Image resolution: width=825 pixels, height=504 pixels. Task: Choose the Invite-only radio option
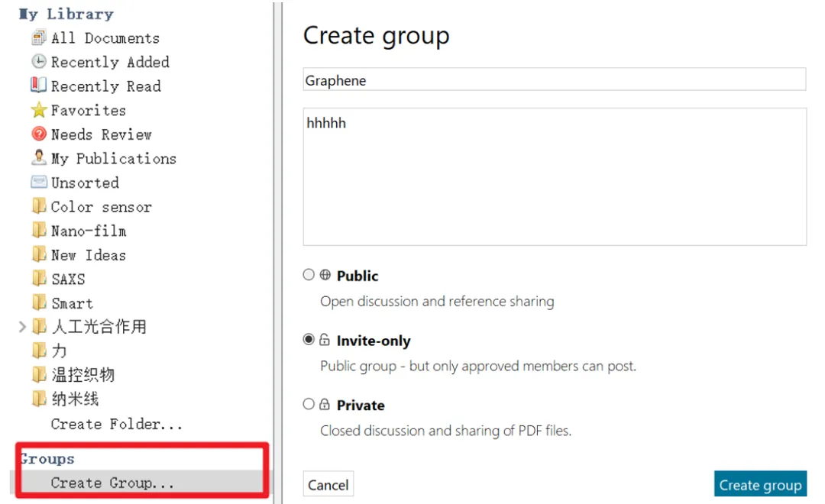tap(309, 340)
